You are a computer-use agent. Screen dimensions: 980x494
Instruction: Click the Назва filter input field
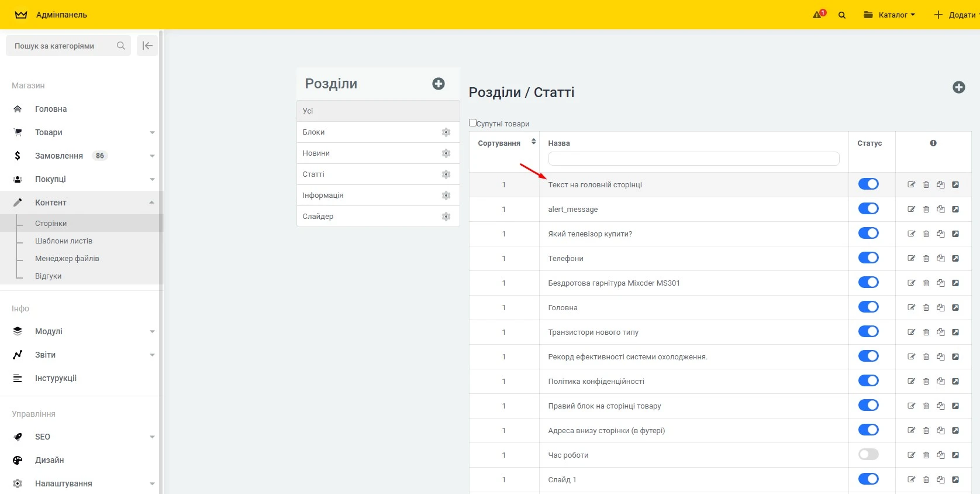click(693, 159)
